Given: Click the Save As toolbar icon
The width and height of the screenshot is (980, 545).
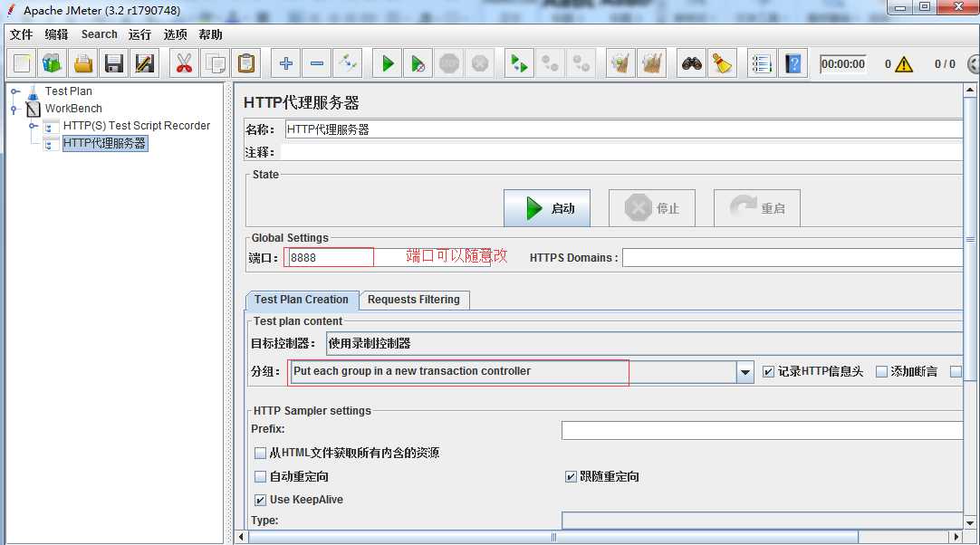Looking at the screenshot, I should (144, 63).
